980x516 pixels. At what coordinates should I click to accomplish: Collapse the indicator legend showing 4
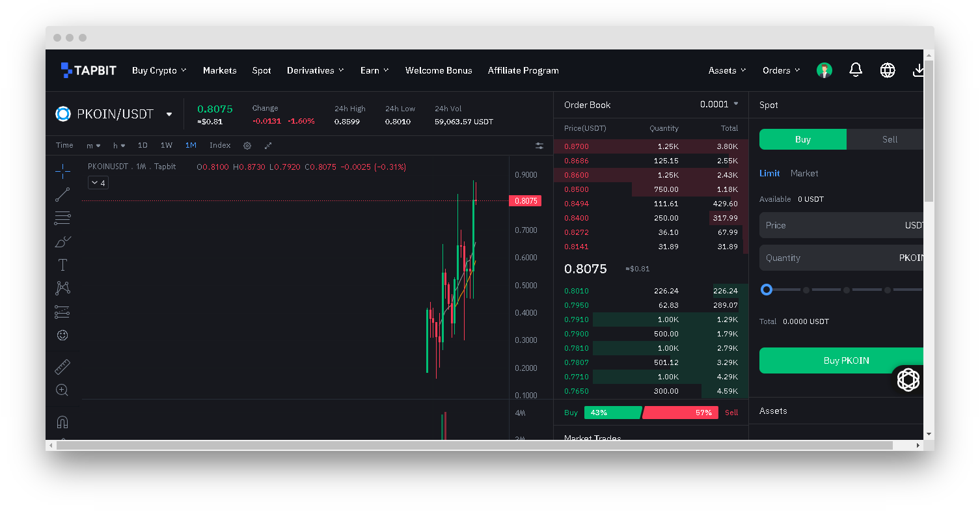pos(98,183)
